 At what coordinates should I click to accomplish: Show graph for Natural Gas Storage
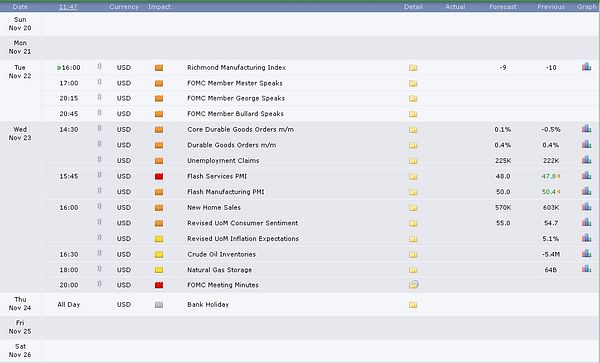click(586, 269)
